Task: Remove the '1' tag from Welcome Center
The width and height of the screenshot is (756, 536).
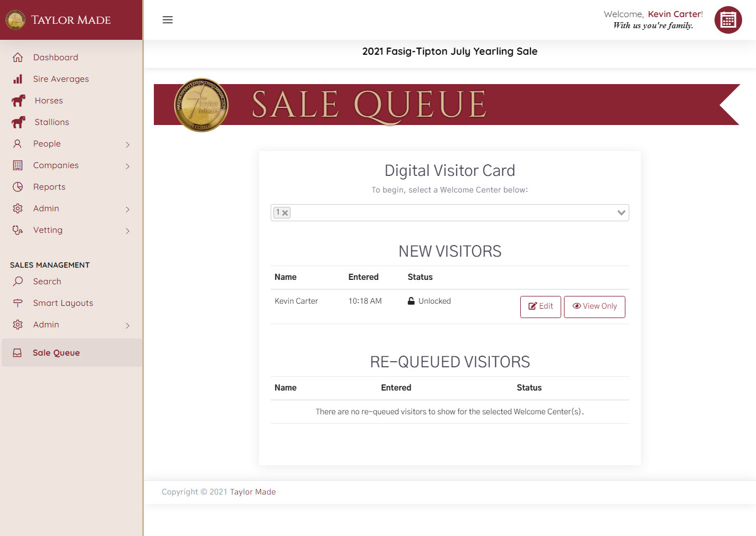Action: 285,213
